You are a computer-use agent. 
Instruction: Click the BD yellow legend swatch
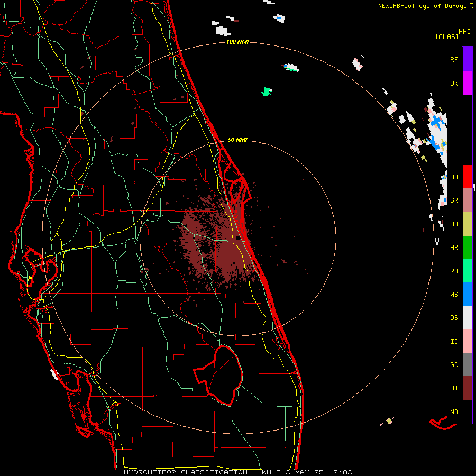(x=467, y=224)
